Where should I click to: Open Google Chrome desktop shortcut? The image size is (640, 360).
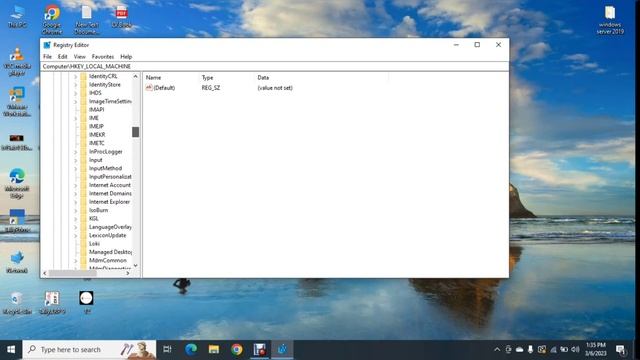click(52, 20)
